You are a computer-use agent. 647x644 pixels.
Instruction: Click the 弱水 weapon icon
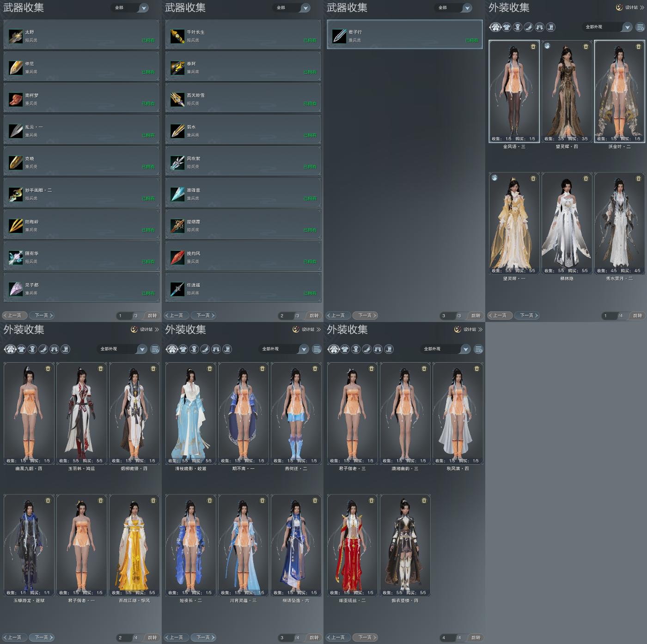pos(177,131)
